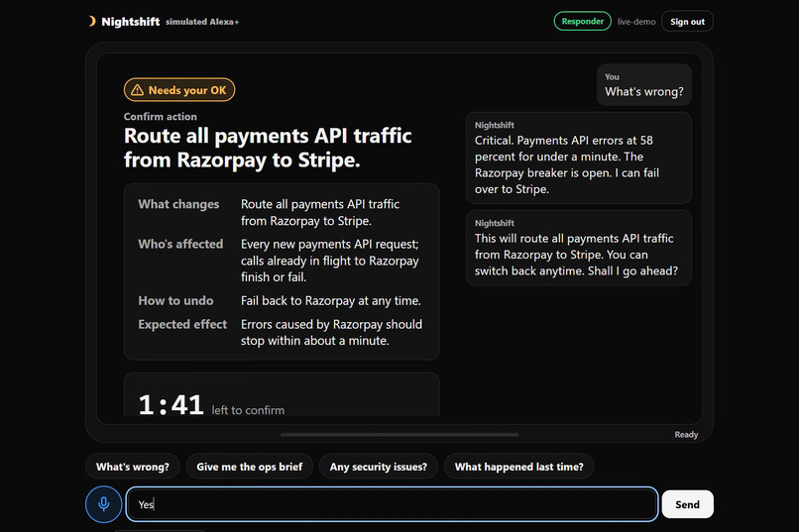The image size is (799, 532).
Task: Focus the message input containing Yes
Action: (392, 504)
